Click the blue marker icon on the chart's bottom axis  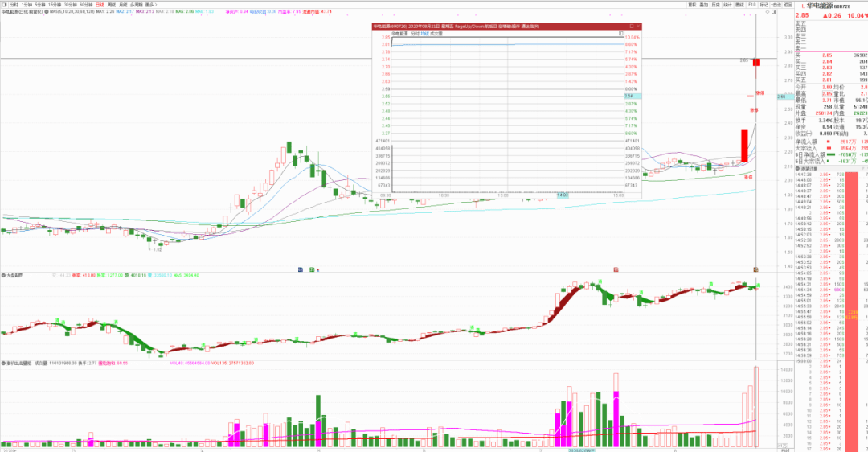(301, 269)
